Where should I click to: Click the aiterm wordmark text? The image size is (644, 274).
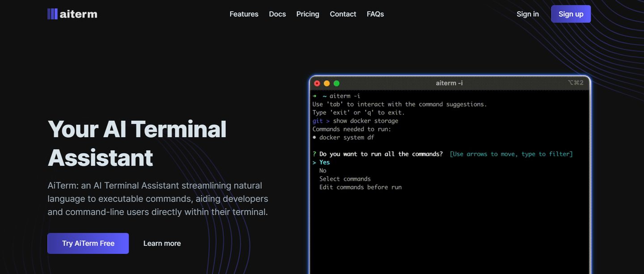[78, 14]
